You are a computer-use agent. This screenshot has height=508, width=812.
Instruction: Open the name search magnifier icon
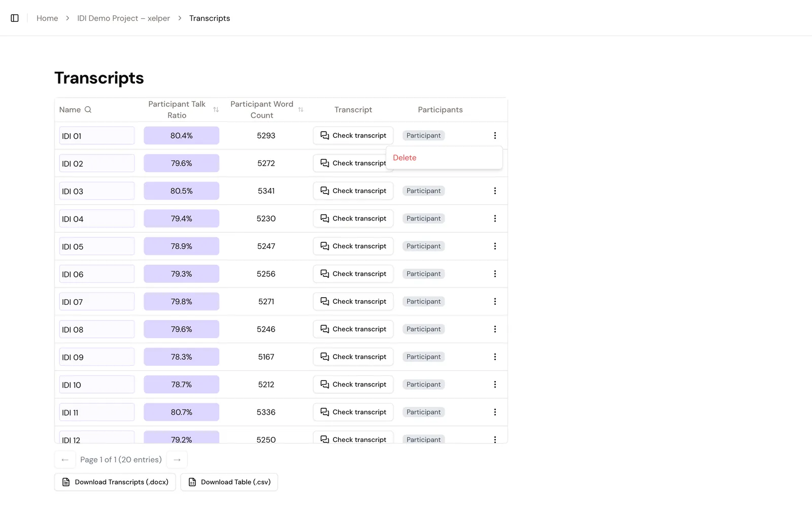88,110
